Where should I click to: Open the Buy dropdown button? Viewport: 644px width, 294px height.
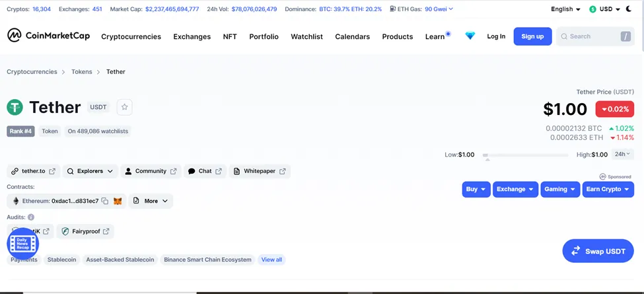pos(476,190)
